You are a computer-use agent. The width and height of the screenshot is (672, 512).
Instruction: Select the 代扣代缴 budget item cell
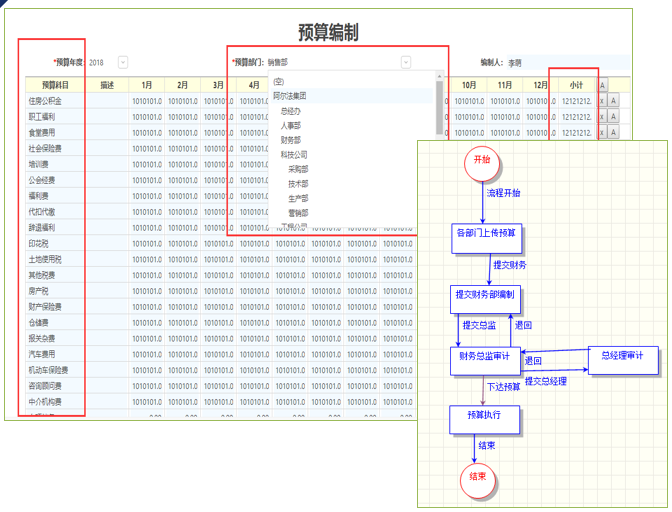click(x=55, y=212)
